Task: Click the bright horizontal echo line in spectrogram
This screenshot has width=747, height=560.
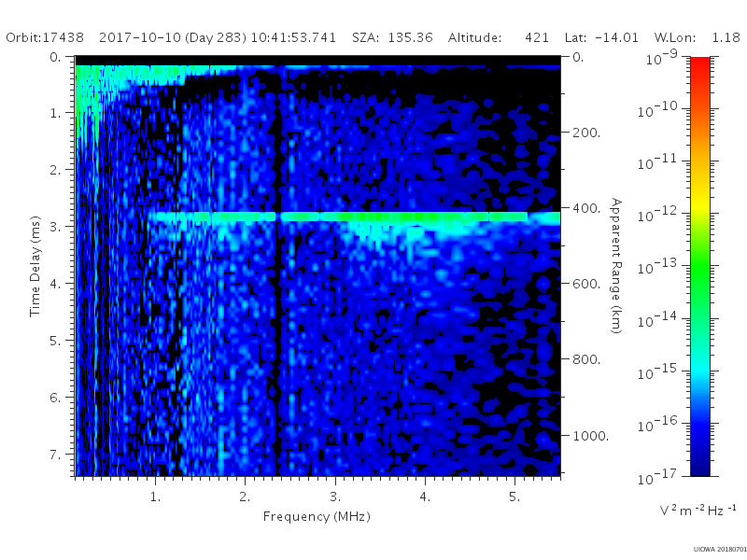Action: tap(355, 217)
